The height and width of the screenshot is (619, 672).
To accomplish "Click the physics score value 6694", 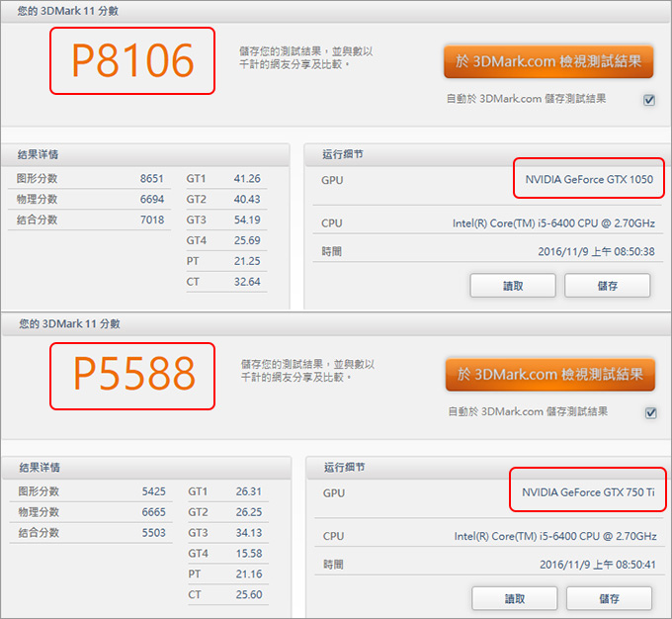I will [x=152, y=199].
